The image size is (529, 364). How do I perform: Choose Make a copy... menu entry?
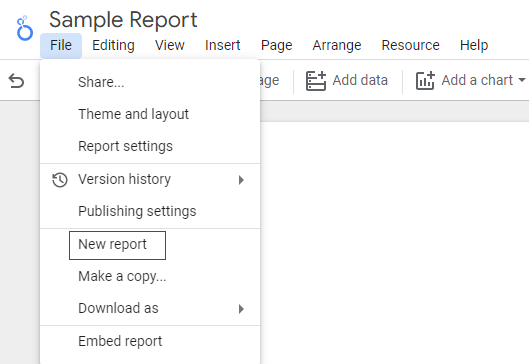pyautogui.click(x=150, y=276)
